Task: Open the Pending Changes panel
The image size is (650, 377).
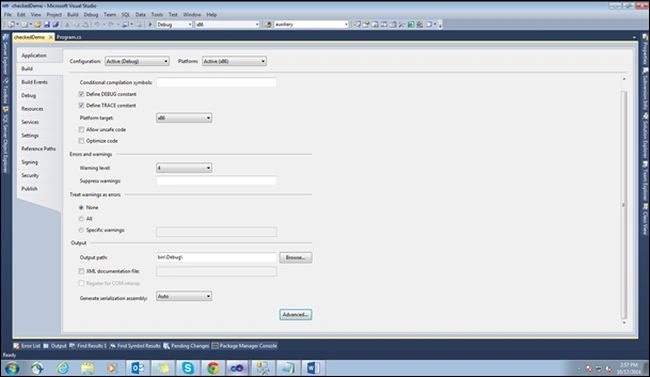Action: [x=186, y=345]
